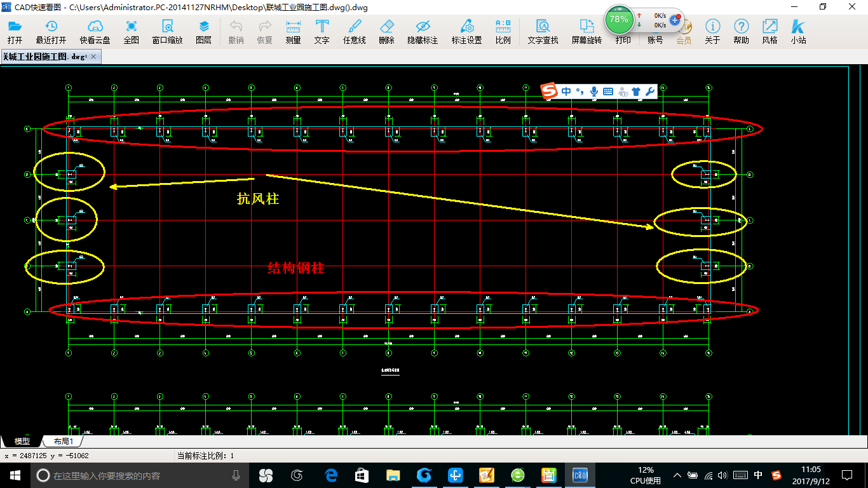Open IME bar wrench settings

pyautogui.click(x=649, y=91)
